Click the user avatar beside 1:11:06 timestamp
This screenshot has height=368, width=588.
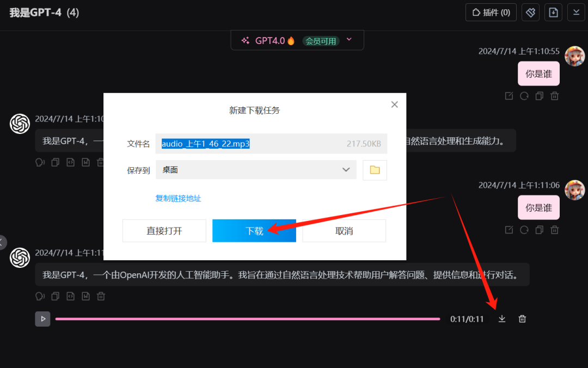[575, 190]
